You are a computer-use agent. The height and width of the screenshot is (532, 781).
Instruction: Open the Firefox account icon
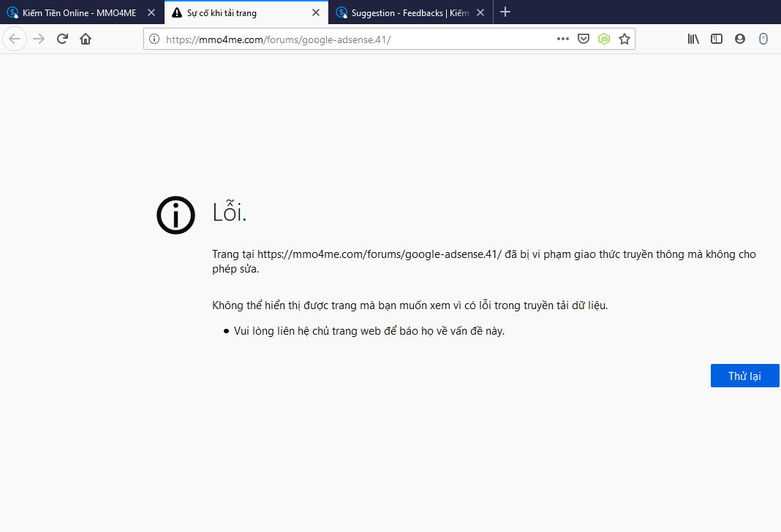pyautogui.click(x=740, y=39)
